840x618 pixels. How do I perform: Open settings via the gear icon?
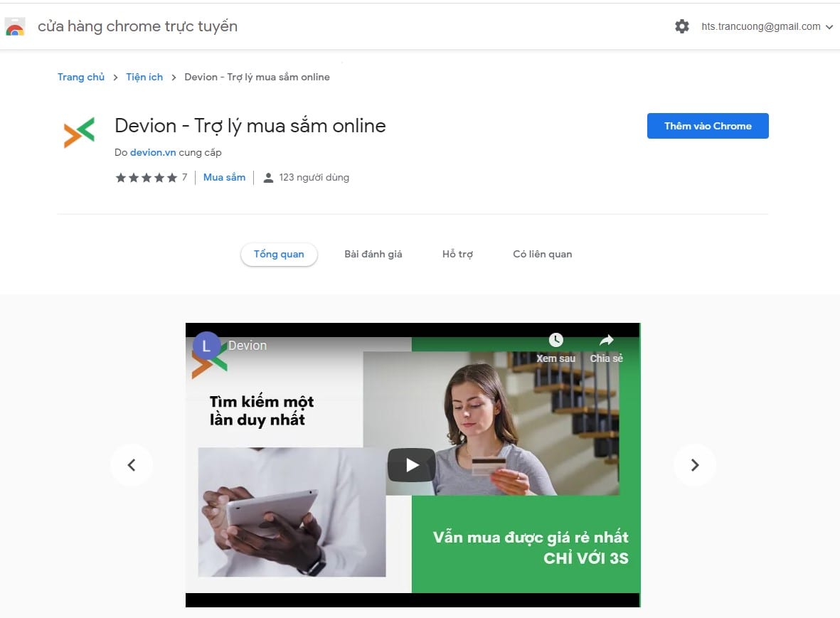(x=682, y=26)
